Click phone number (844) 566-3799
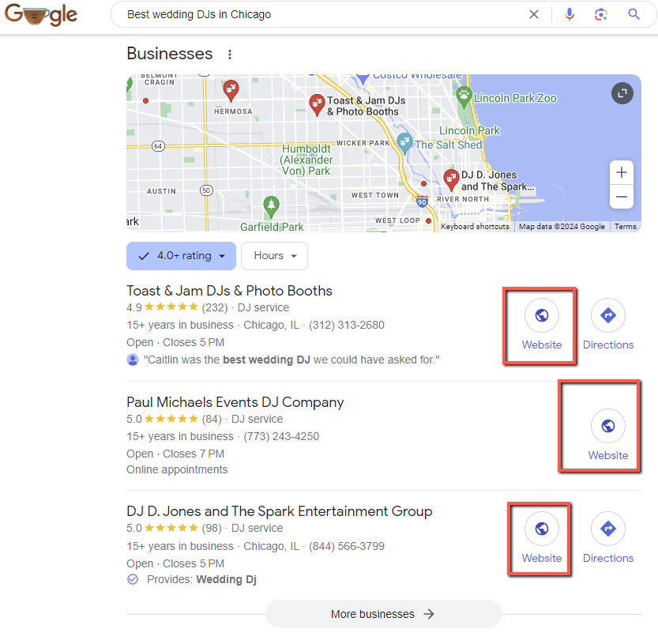The width and height of the screenshot is (658, 644). click(x=347, y=546)
